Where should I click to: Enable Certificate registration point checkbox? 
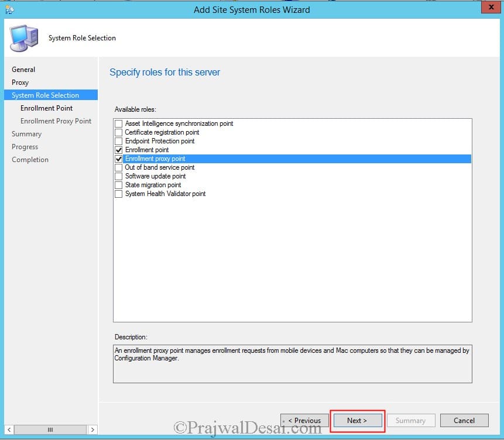coord(119,132)
